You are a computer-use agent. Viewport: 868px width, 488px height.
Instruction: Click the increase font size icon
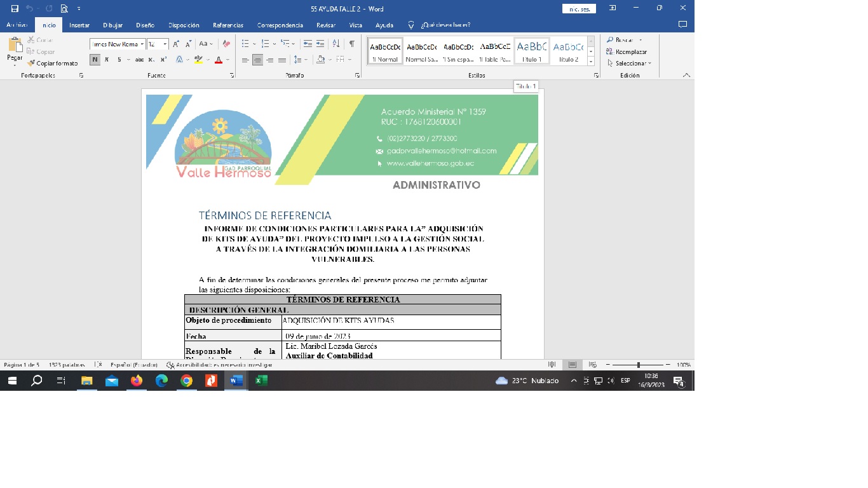[176, 44]
